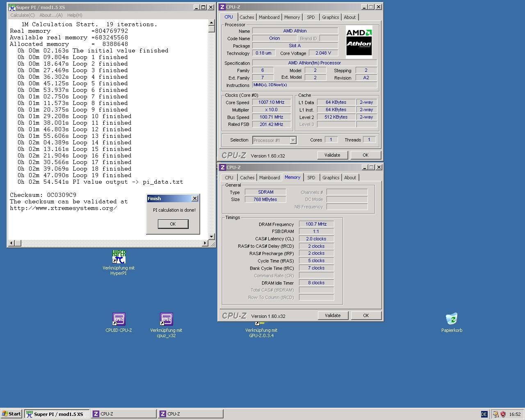Click the AMD Athlon processor logo
This screenshot has width=525, height=420.
(359, 42)
